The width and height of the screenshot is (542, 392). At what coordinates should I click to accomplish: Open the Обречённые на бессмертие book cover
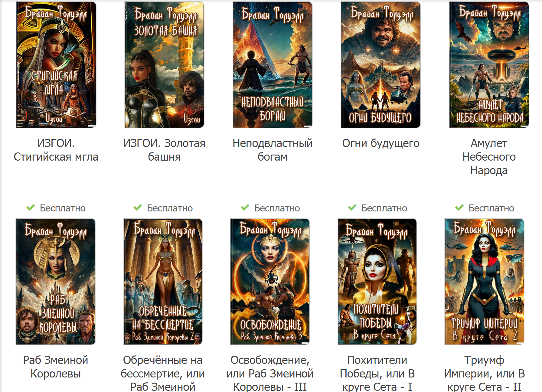coord(163,282)
